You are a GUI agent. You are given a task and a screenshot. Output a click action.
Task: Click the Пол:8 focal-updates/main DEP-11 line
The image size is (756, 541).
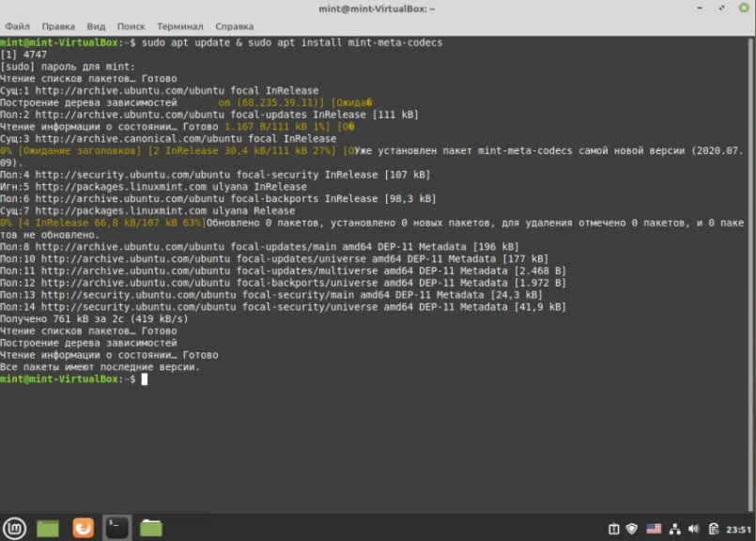259,247
